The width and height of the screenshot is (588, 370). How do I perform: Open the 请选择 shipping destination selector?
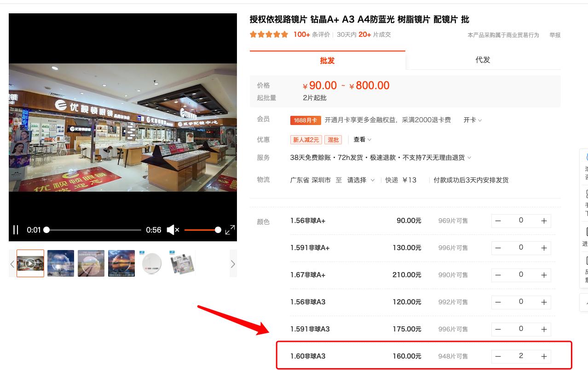point(357,180)
